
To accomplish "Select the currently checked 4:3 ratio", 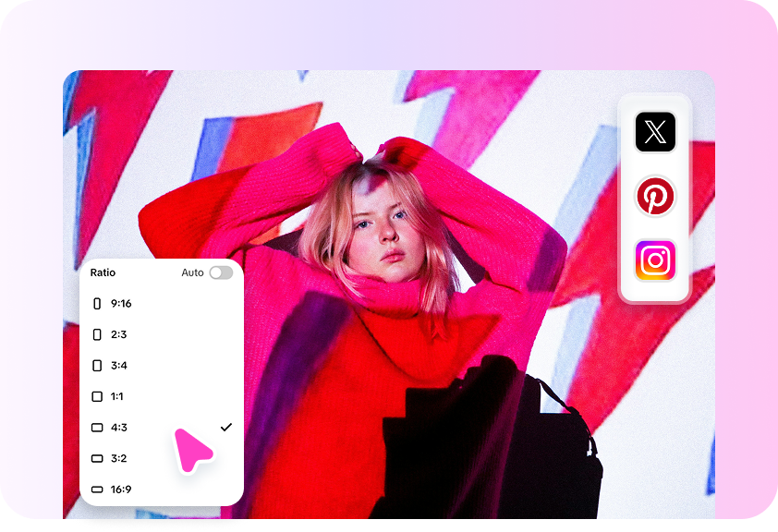I will [x=118, y=427].
